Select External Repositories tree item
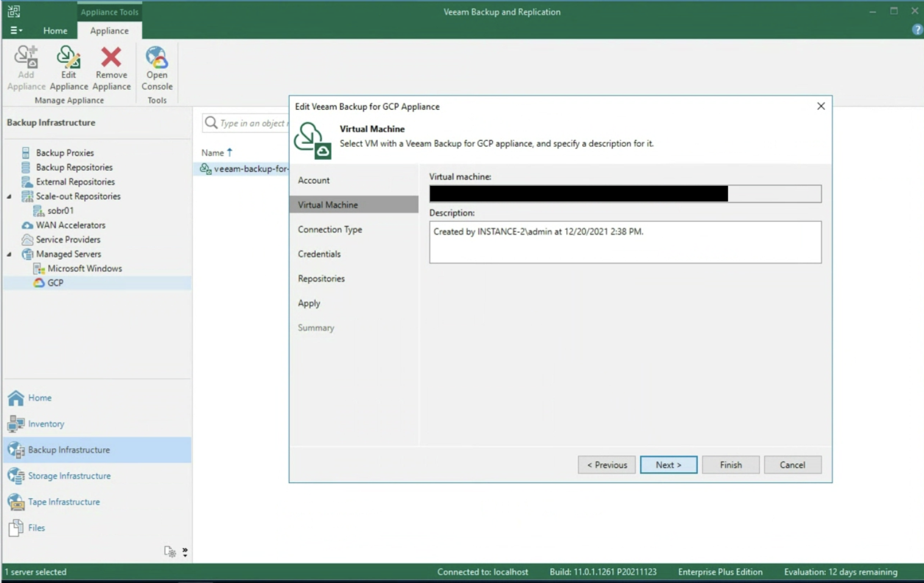924x583 pixels. coord(75,182)
